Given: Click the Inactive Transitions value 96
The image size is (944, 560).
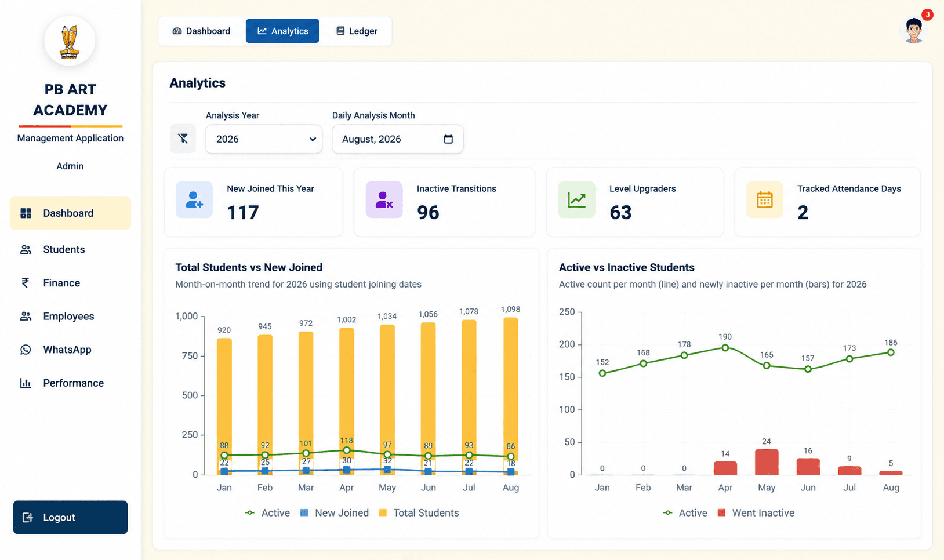Looking at the screenshot, I should [428, 213].
